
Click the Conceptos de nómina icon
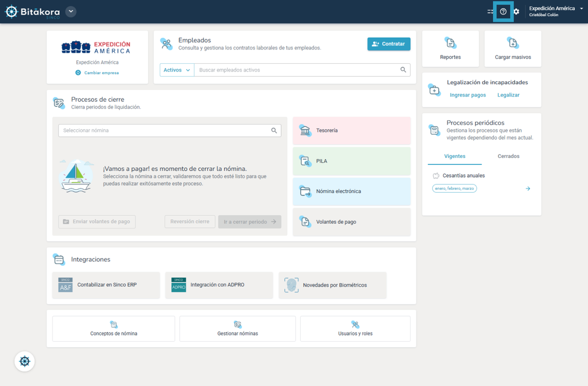click(114, 324)
